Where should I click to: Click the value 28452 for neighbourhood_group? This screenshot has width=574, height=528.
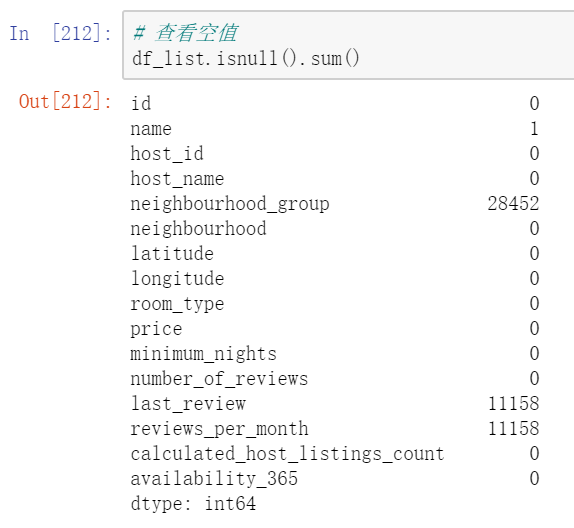pos(513,203)
